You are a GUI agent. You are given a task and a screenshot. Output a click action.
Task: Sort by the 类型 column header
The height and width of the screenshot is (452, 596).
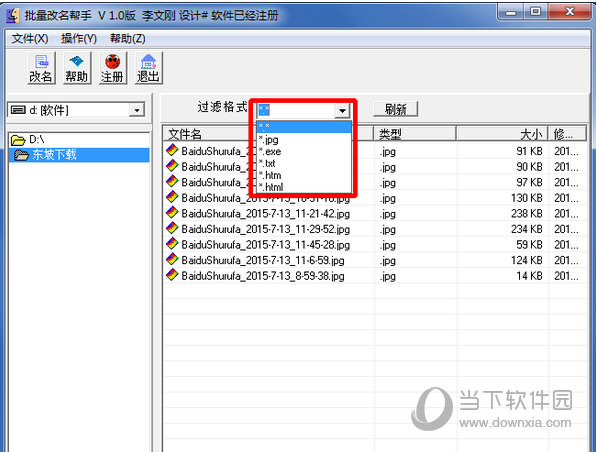[415, 134]
